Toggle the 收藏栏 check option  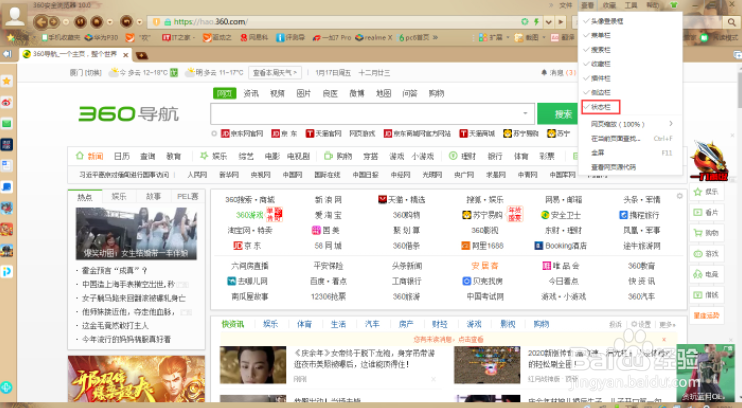click(x=630, y=64)
